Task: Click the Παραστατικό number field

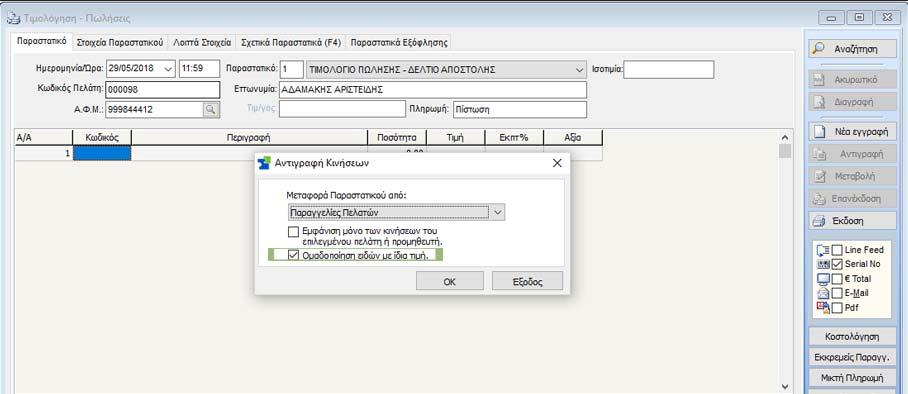Action: [x=292, y=70]
